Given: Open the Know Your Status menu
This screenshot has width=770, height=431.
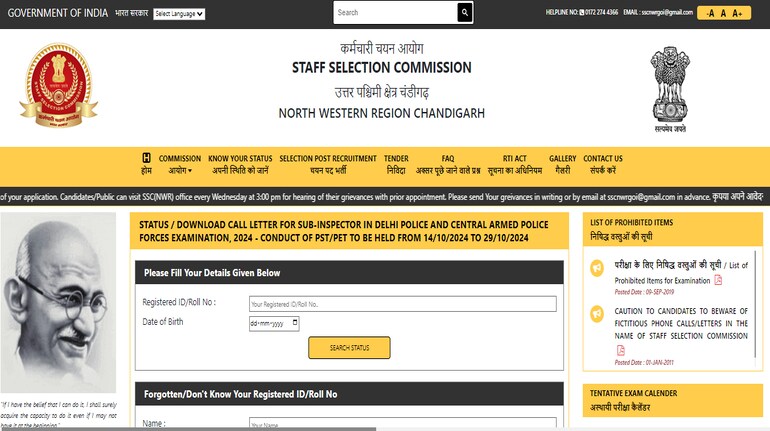Looking at the screenshot, I should tap(240, 164).
